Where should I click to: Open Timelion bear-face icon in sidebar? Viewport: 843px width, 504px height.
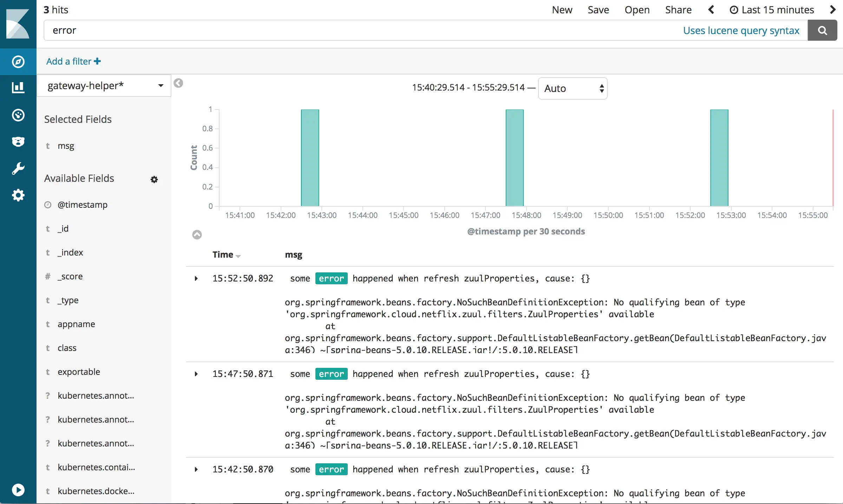18,141
